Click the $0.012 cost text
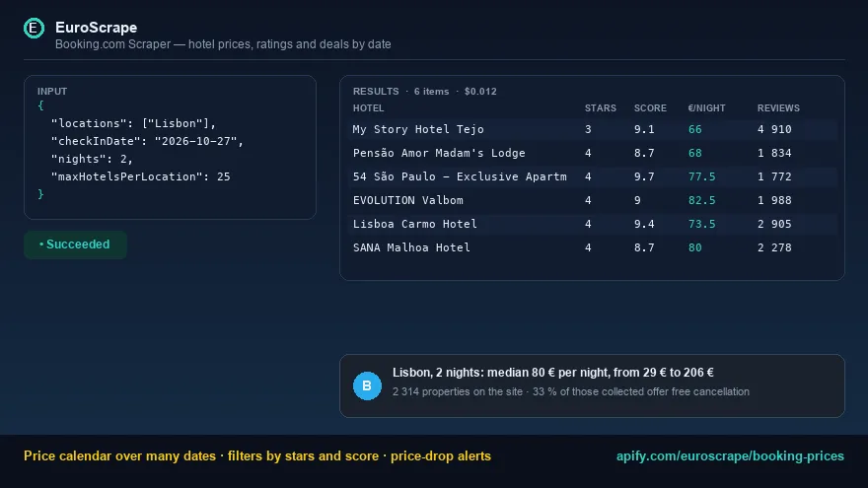Image resolution: width=868 pixels, height=488 pixels. click(480, 92)
